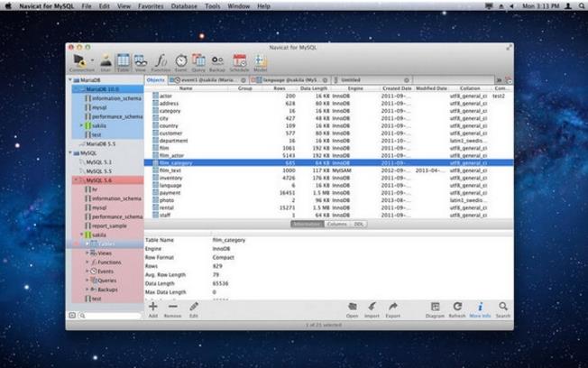
Task: Expand the Views node
Action: pyautogui.click(x=87, y=253)
